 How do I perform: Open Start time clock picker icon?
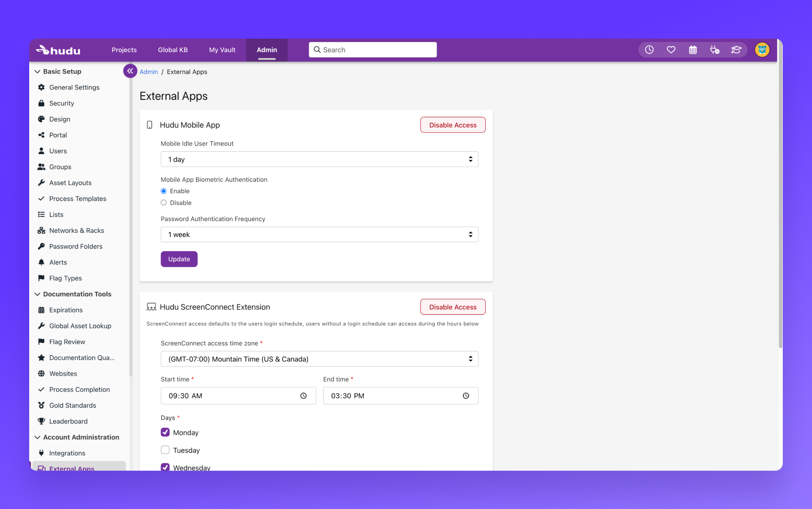coord(303,396)
